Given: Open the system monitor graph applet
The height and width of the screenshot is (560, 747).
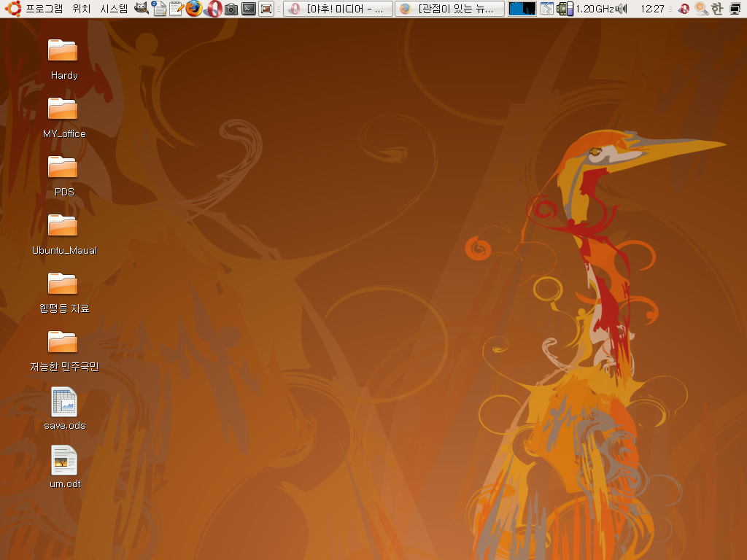Looking at the screenshot, I should point(522,9).
